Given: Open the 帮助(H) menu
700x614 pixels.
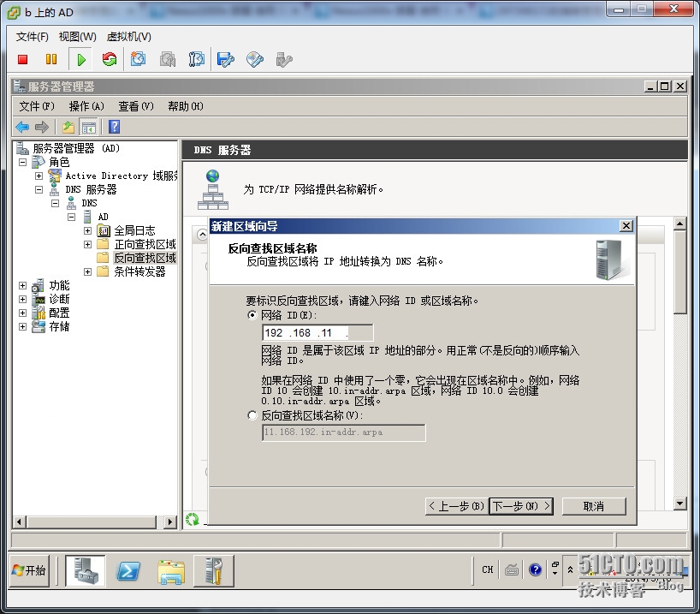Looking at the screenshot, I should coord(186,106).
